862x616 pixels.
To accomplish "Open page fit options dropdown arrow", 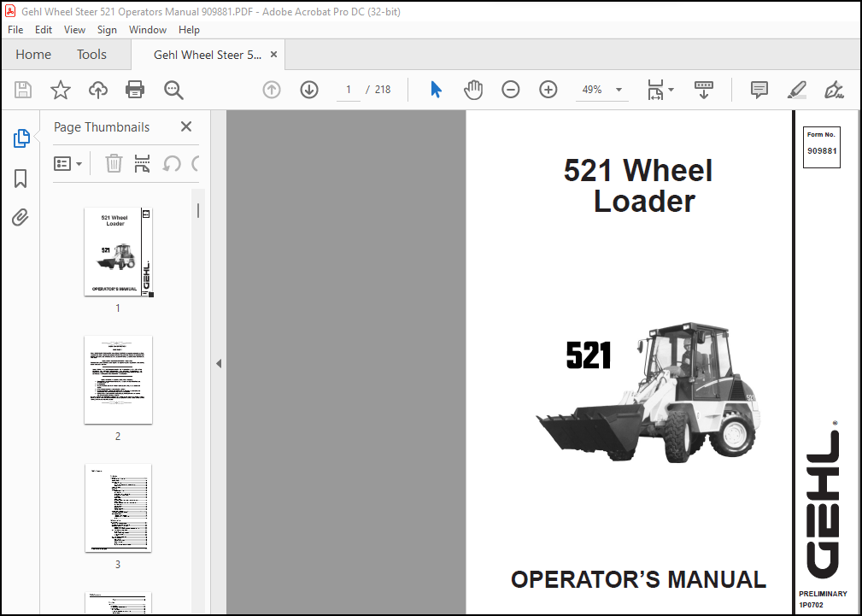I will [x=671, y=90].
